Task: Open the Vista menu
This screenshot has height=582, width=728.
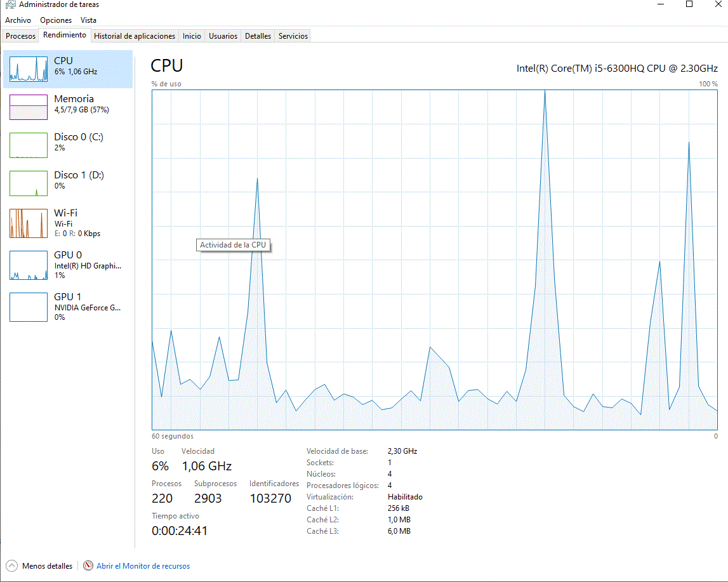Action: (88, 20)
